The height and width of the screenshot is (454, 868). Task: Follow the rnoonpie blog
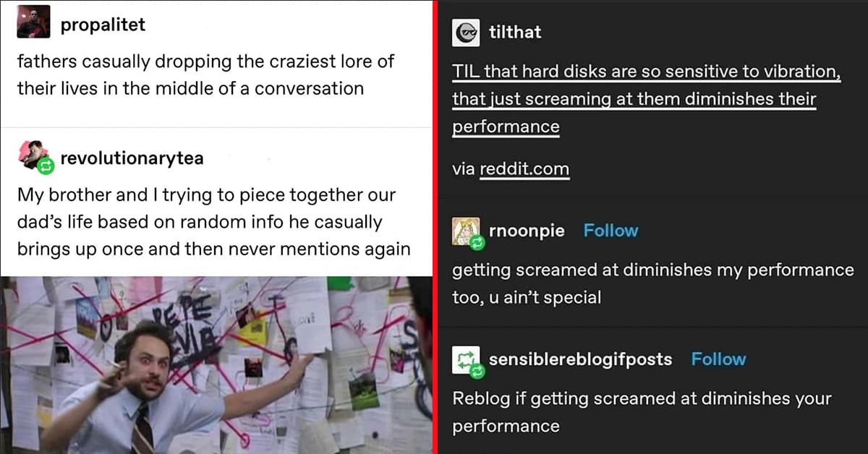(x=610, y=230)
